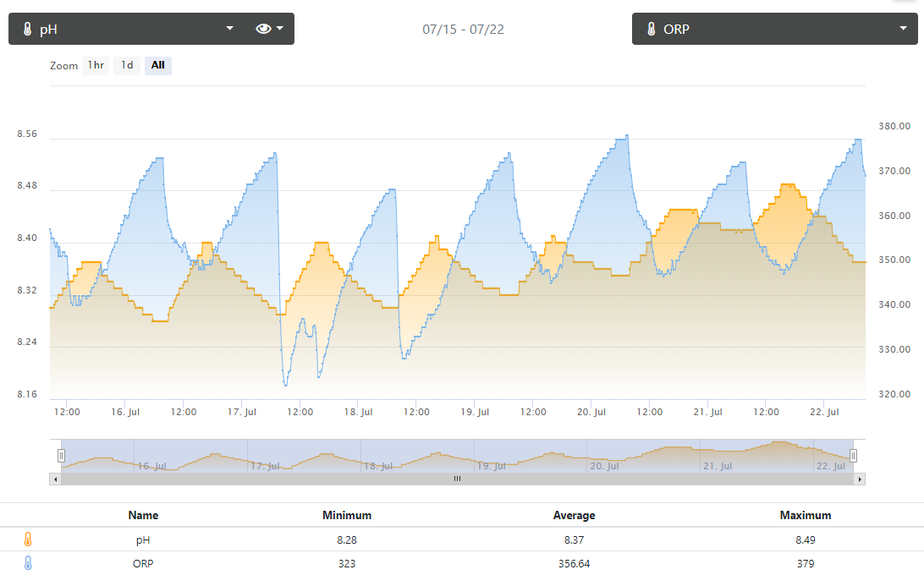
Task: Click the navigator scrollbar center grip
Action: click(457, 479)
